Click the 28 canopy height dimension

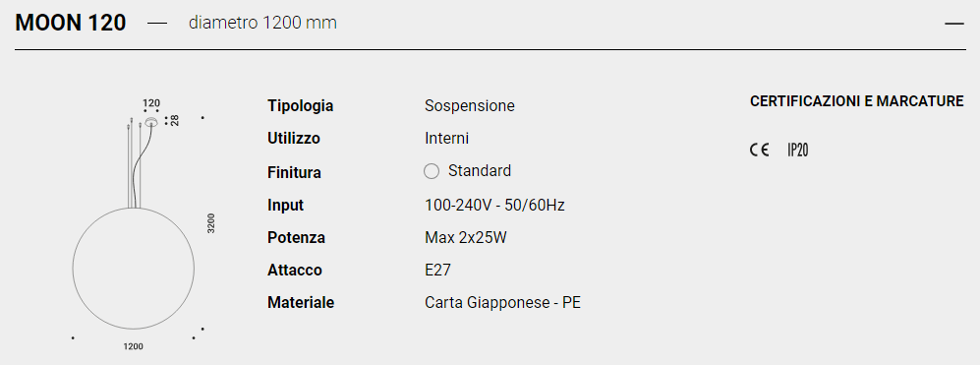175,120
